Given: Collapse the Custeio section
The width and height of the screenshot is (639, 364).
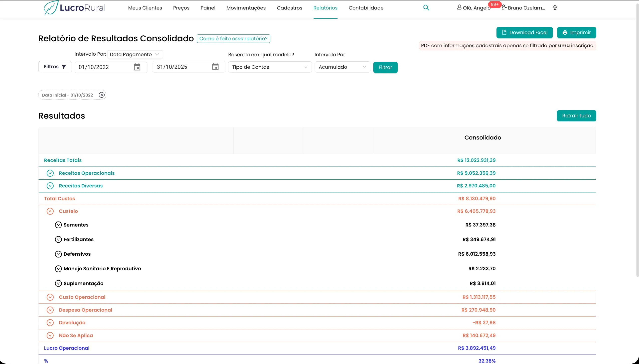Looking at the screenshot, I should (x=50, y=211).
